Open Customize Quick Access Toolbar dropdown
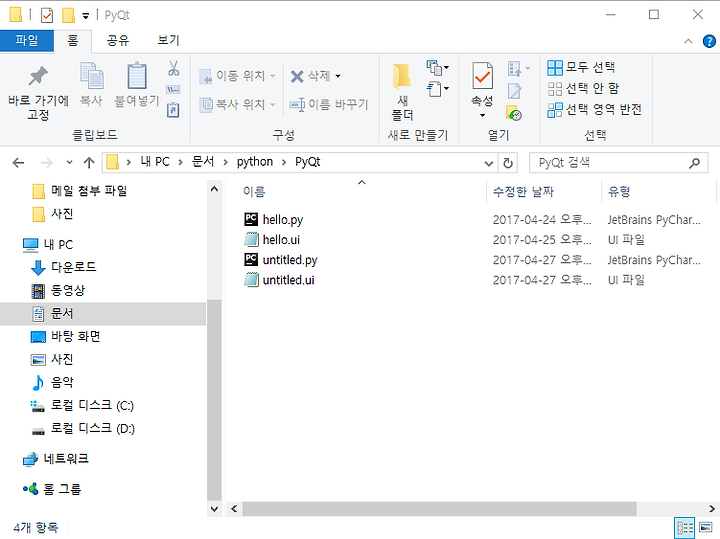The image size is (720, 539). click(x=85, y=16)
